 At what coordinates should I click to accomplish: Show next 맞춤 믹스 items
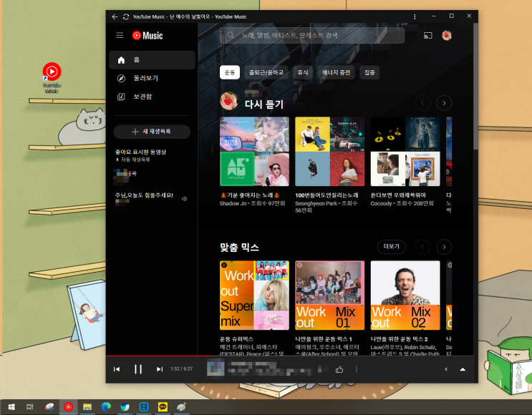point(444,247)
